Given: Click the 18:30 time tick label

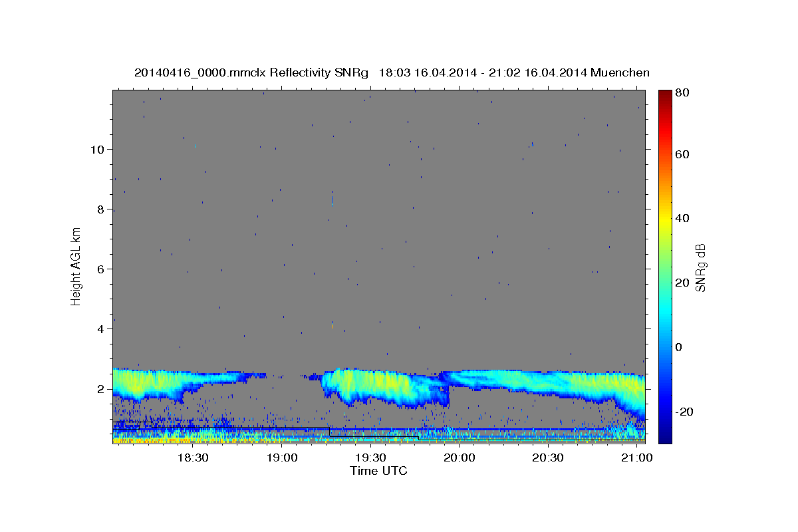Looking at the screenshot, I should 193,458.
